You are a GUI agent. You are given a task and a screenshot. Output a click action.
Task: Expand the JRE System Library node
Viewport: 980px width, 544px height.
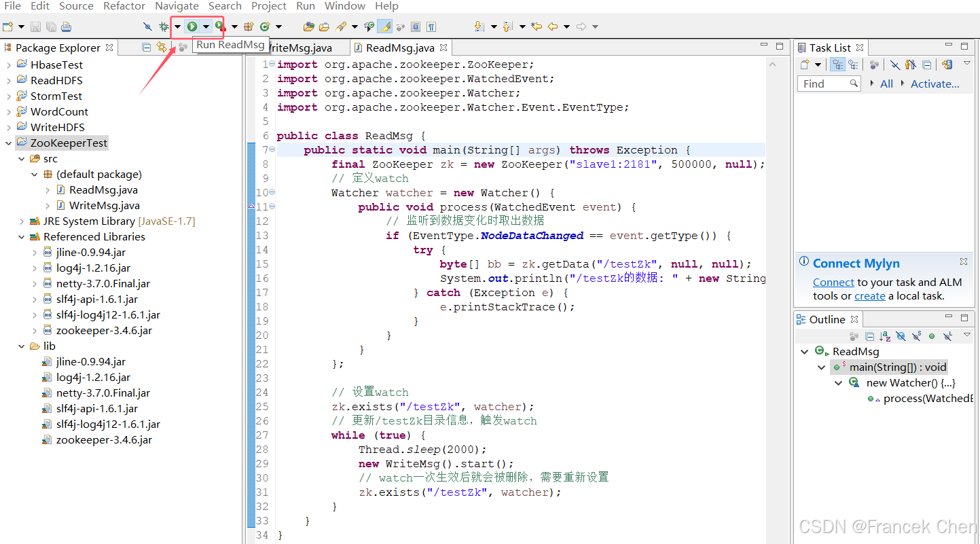[22, 221]
